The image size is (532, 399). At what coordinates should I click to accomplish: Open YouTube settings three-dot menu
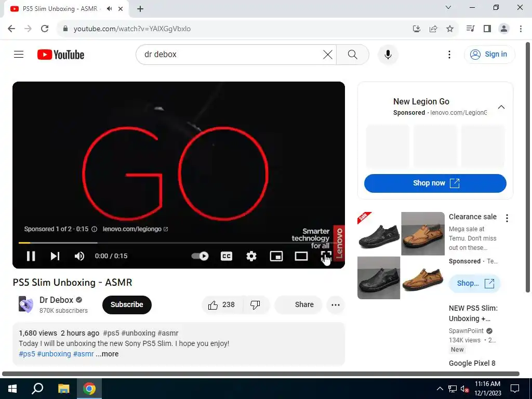pyautogui.click(x=449, y=54)
